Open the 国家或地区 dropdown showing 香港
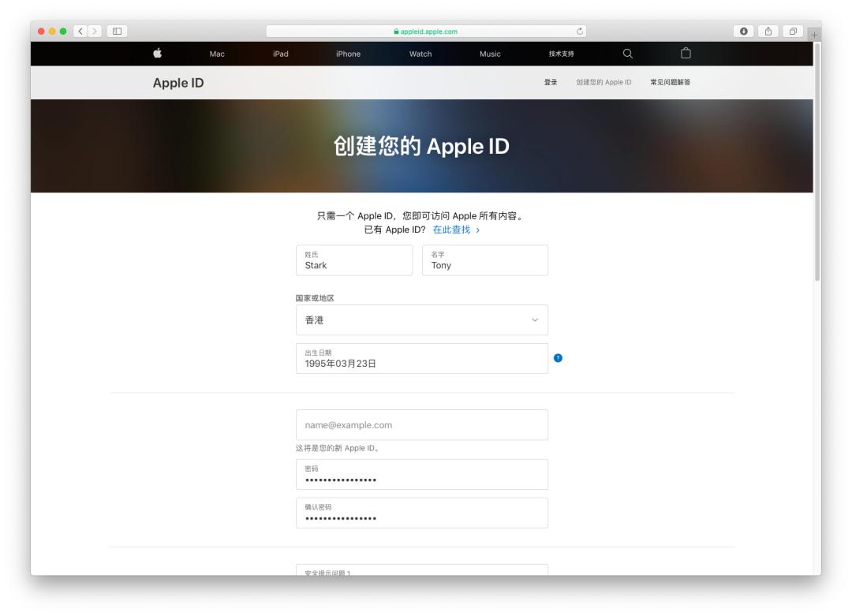This screenshot has width=852, height=616. [x=422, y=319]
